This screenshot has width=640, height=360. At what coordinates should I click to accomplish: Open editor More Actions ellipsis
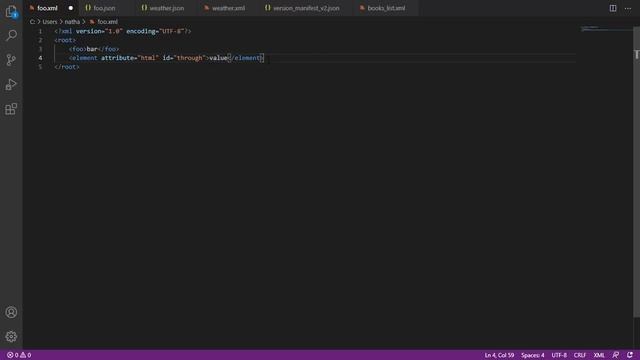coord(628,8)
